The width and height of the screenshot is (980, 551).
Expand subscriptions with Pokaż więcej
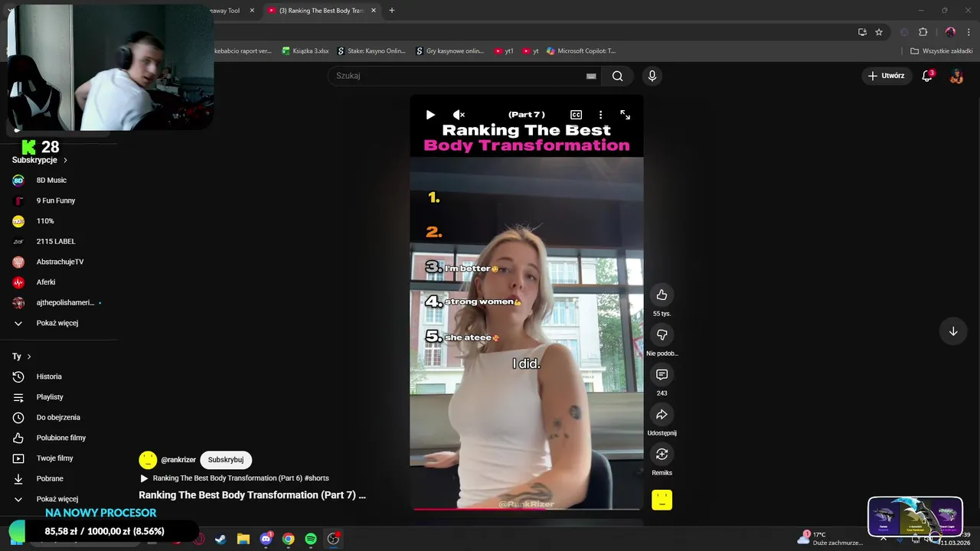pos(58,323)
